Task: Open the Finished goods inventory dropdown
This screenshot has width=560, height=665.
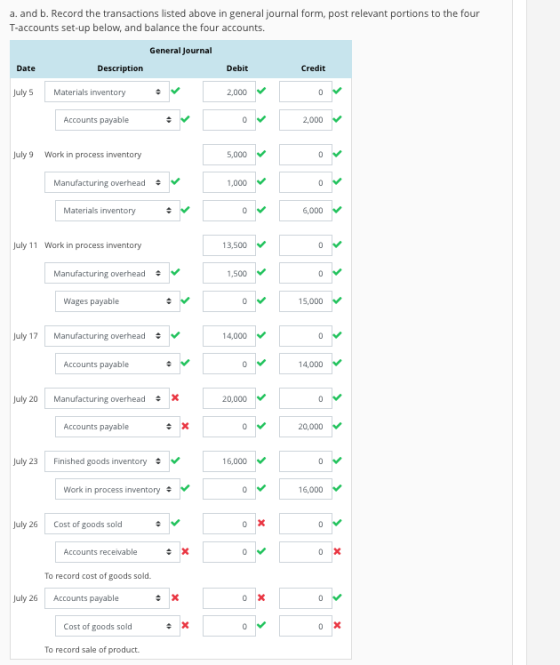Action: click(107, 461)
